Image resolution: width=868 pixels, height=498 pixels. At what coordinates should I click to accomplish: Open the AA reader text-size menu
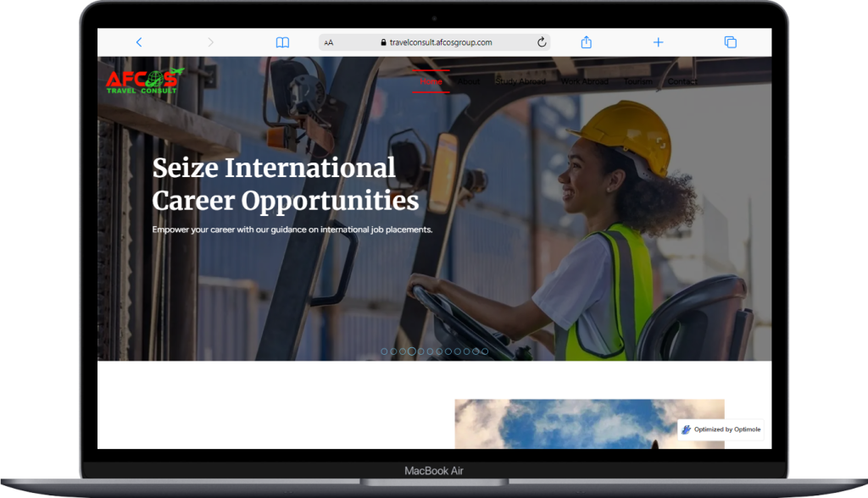(x=329, y=42)
